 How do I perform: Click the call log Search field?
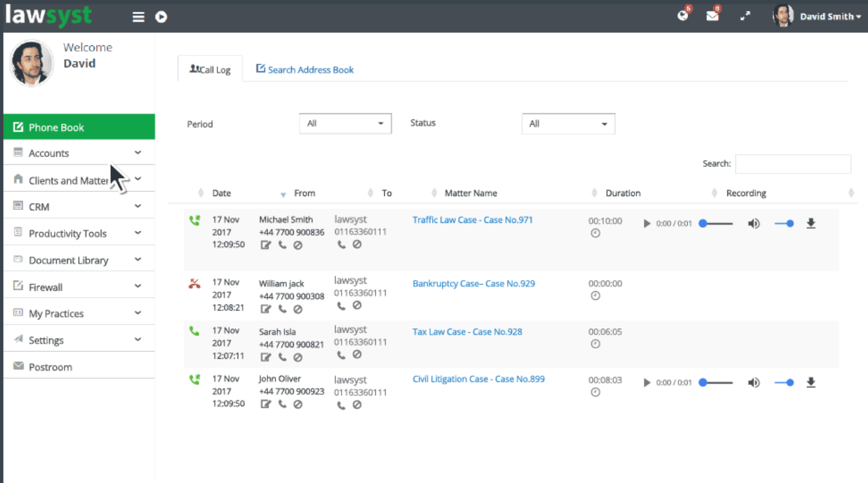click(x=792, y=164)
